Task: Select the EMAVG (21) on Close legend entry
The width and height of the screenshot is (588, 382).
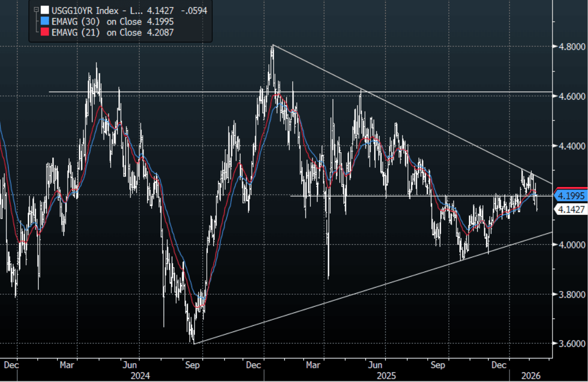Action: pos(97,33)
